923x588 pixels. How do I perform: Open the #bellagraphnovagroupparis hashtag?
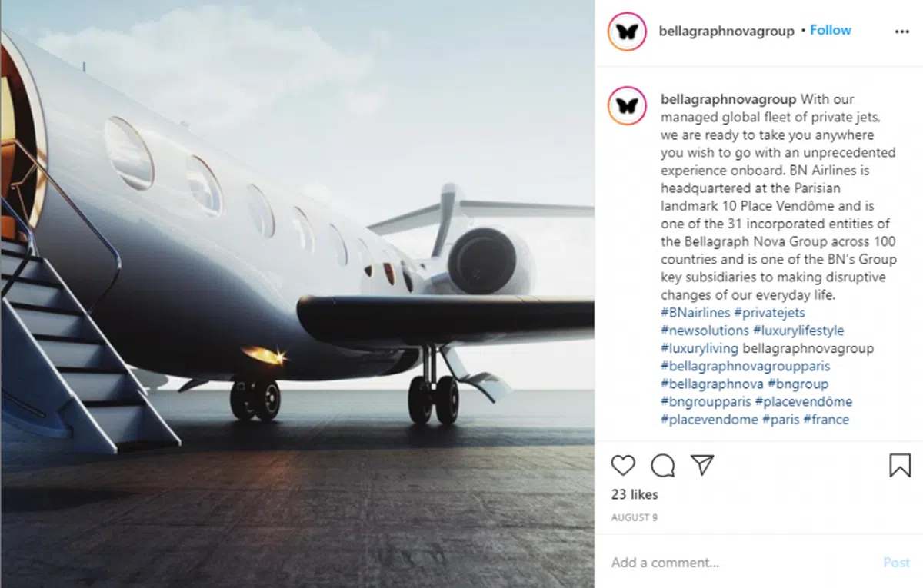click(745, 366)
